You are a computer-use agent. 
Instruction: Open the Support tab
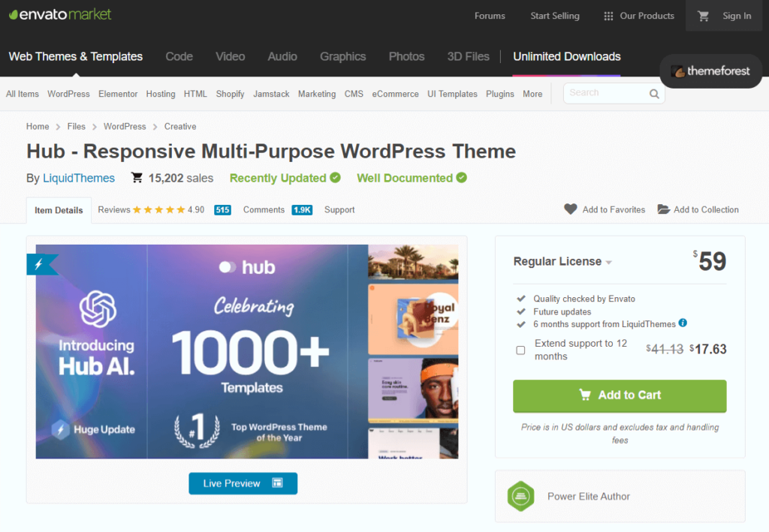339,209
